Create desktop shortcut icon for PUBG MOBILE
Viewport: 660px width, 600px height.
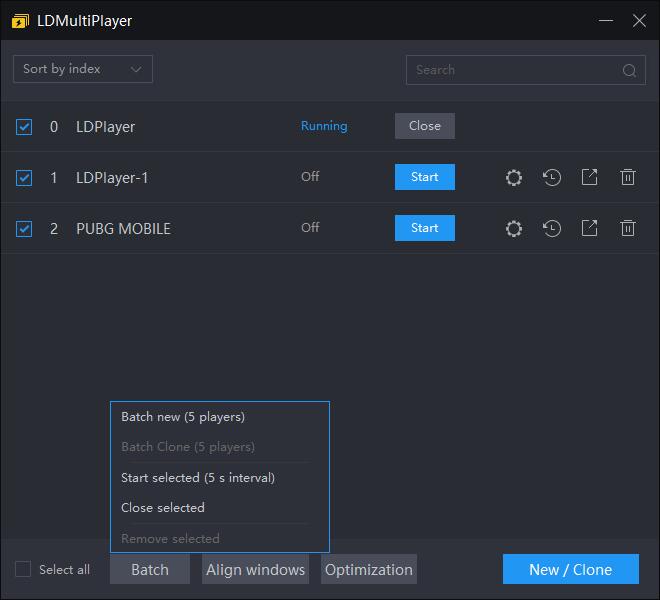click(589, 228)
